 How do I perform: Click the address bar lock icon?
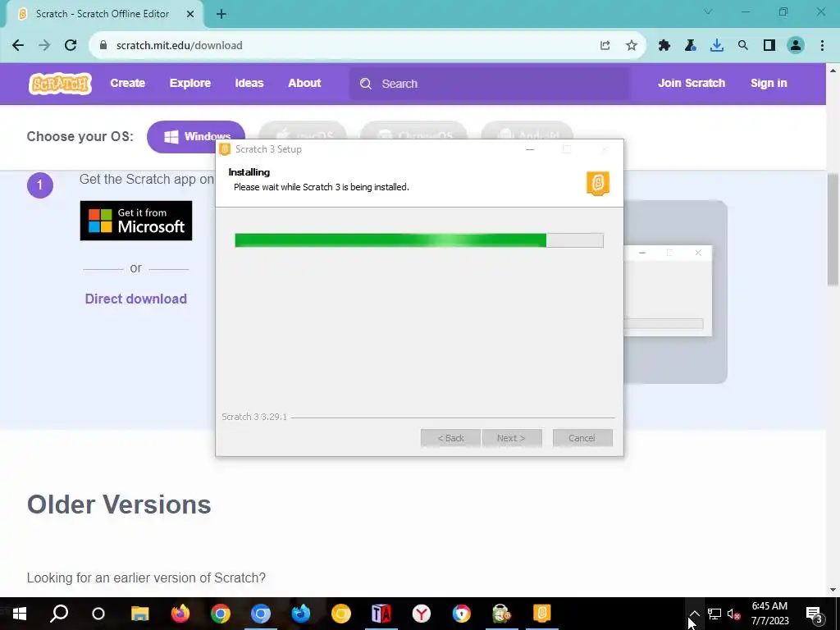point(103,46)
